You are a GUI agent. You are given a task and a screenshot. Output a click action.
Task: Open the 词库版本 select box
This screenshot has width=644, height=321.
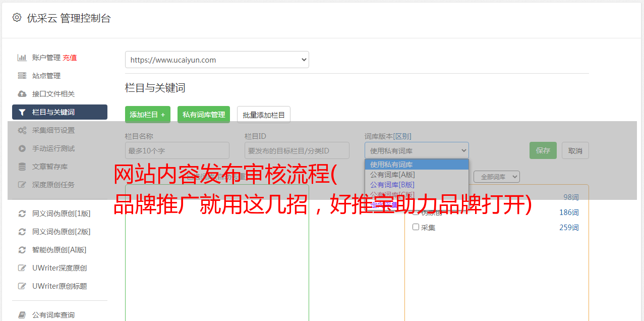(417, 150)
